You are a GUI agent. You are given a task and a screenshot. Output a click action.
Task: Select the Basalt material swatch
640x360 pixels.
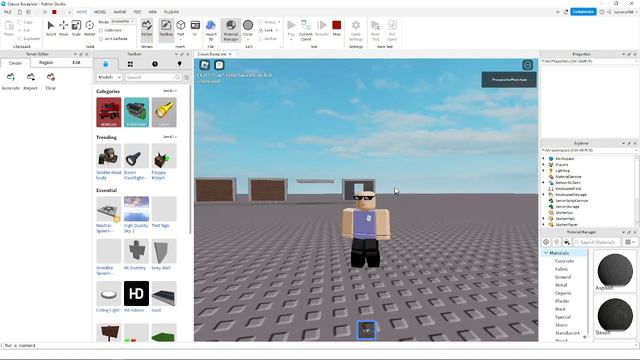[x=615, y=316]
